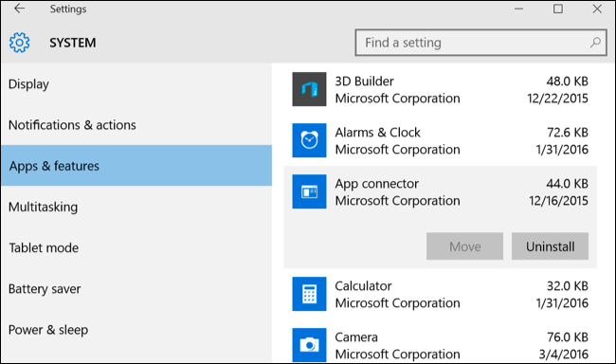The width and height of the screenshot is (616, 364).
Task: Click the 12/22/2015 install date
Action: [558, 99]
